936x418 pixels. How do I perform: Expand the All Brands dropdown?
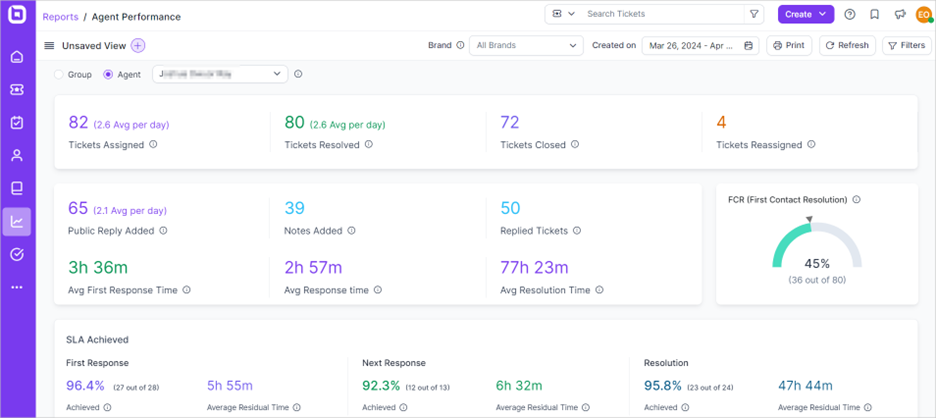click(x=526, y=45)
